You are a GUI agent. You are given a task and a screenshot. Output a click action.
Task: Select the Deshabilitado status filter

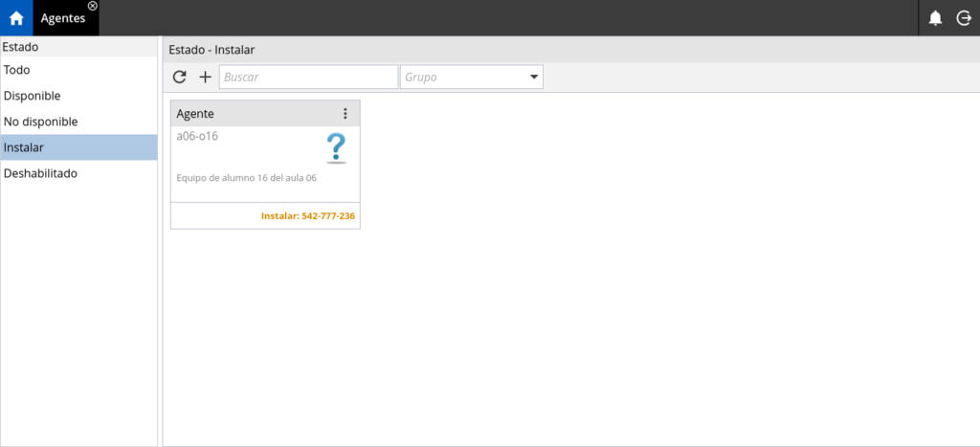(78, 173)
